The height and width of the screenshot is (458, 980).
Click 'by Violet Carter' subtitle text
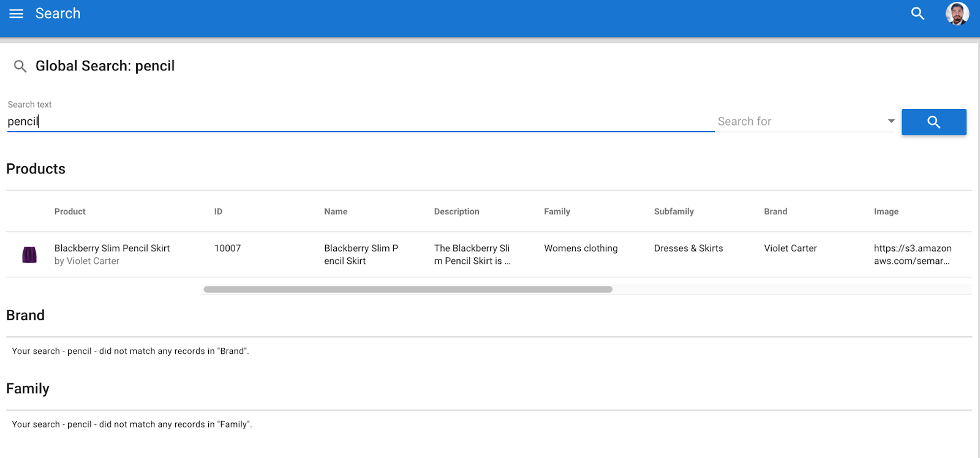(87, 261)
